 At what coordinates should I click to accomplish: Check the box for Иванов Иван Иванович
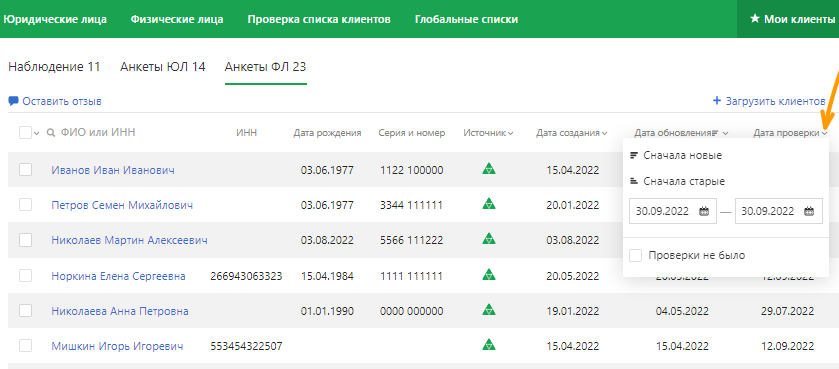(x=26, y=170)
